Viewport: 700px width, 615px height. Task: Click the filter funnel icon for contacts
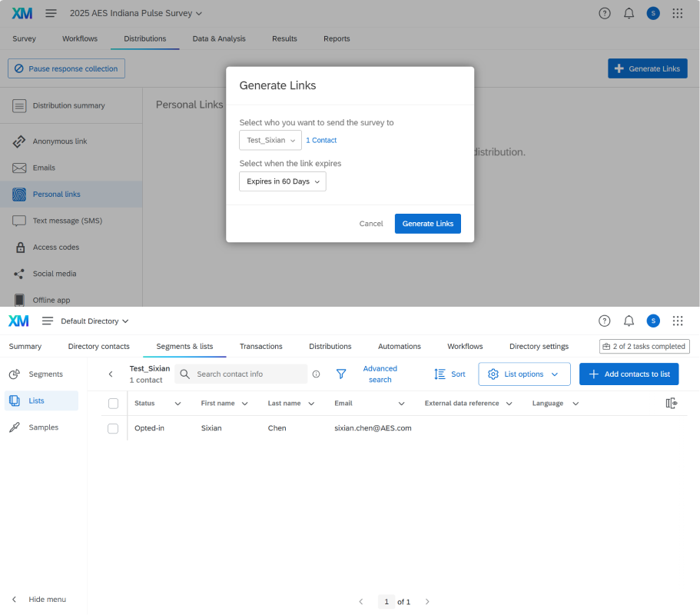coord(341,374)
